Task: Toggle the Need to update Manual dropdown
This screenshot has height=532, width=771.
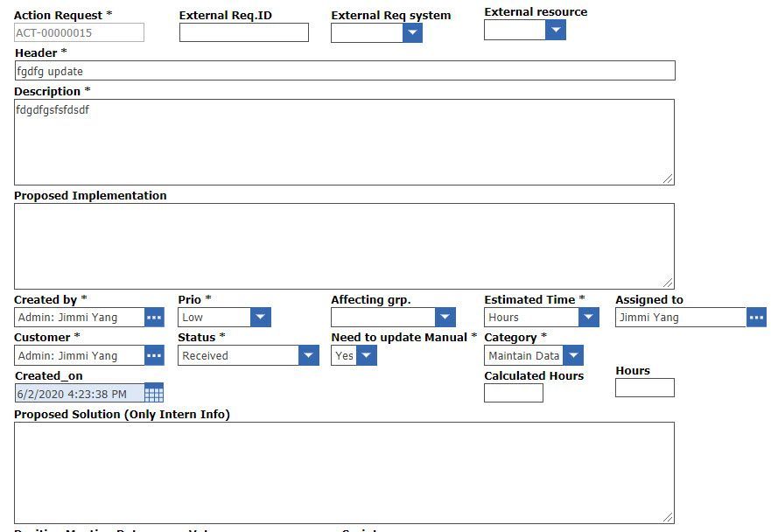Action: [x=367, y=356]
